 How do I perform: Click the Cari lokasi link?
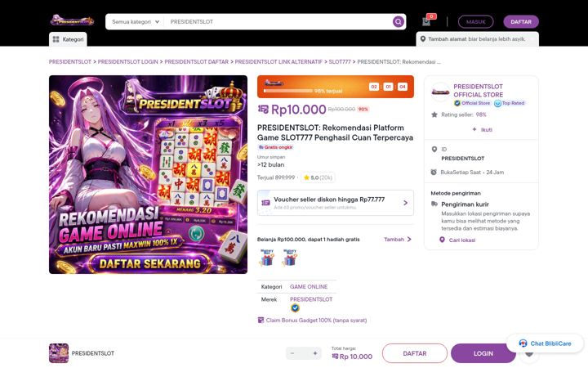[462, 240]
